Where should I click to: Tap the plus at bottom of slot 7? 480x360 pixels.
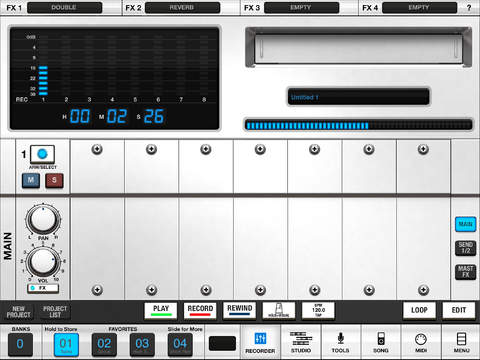click(x=369, y=290)
